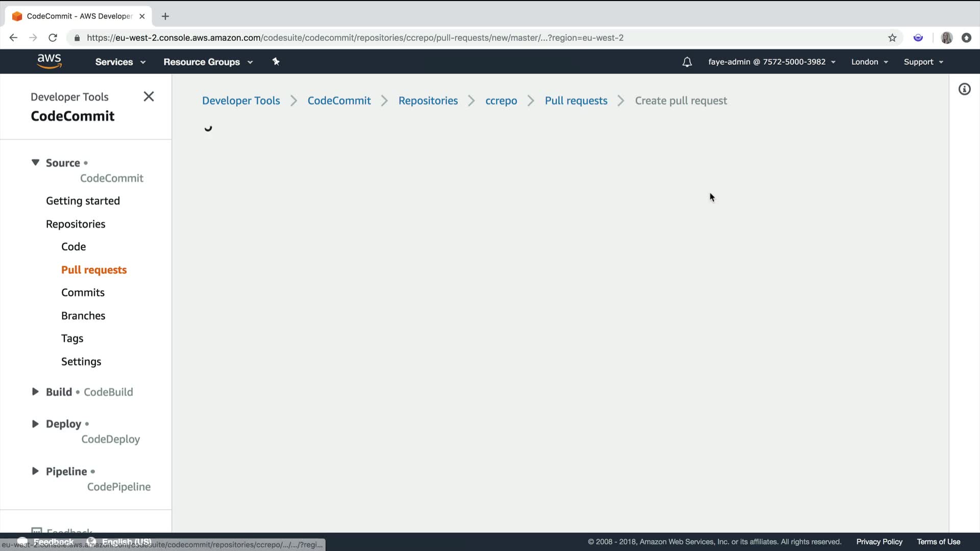This screenshot has height=551, width=980.
Task: Reload the page using browser refresh icon
Action: click(53, 38)
